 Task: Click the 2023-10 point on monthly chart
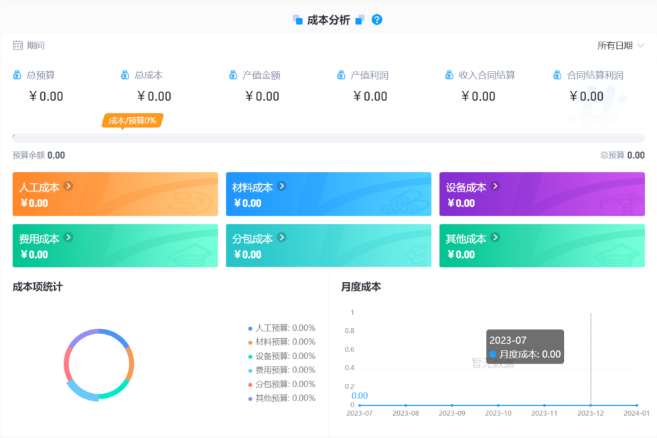(x=498, y=405)
